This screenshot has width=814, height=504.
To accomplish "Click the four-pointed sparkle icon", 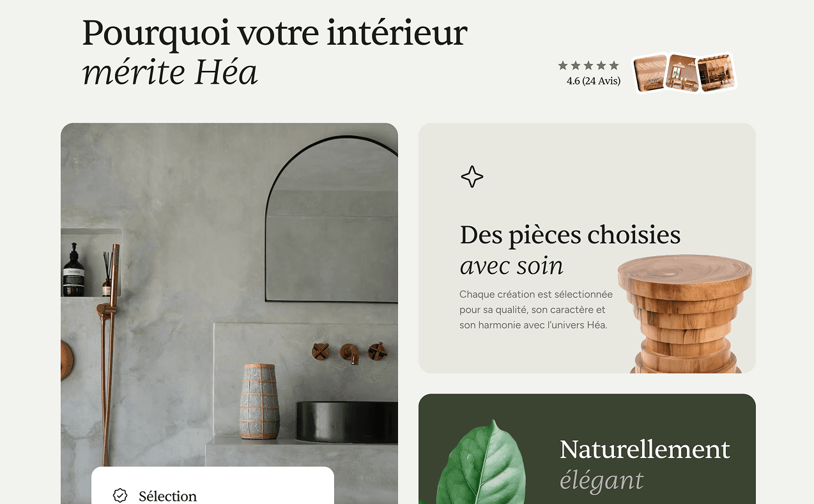I will [472, 177].
